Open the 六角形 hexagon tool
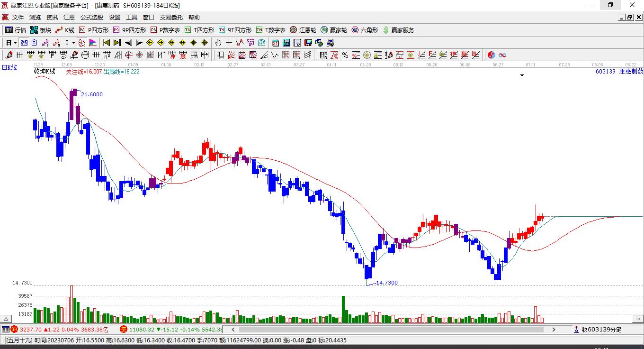The image size is (644, 349). point(365,30)
